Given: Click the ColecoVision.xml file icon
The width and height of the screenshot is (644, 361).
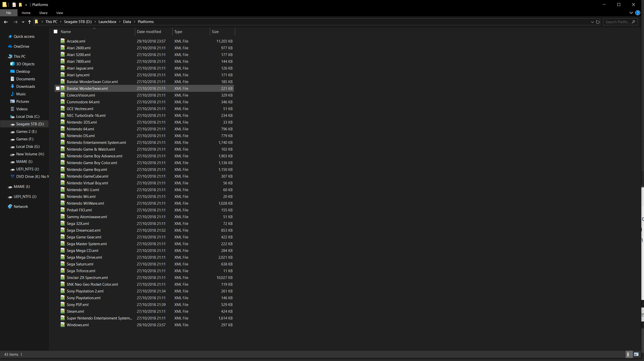Looking at the screenshot, I should (63, 95).
